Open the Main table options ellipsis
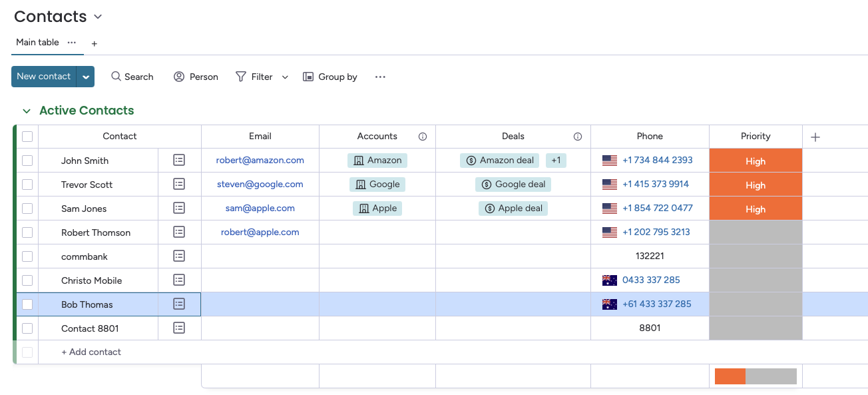The height and width of the screenshot is (395, 868). point(72,42)
